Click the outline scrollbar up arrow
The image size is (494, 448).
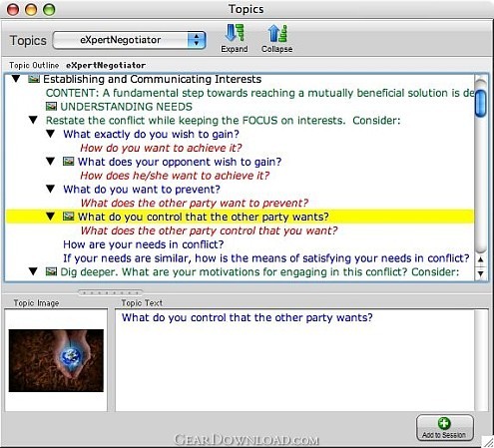pos(480,259)
